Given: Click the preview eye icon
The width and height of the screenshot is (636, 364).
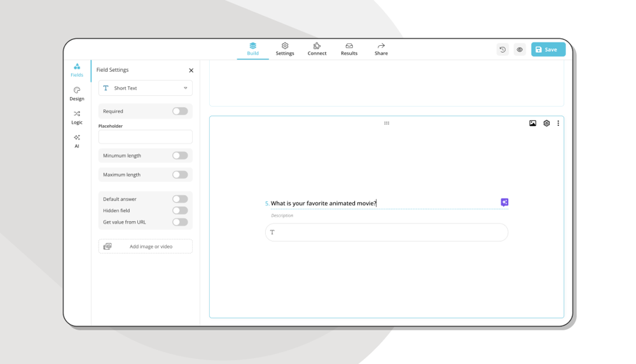Looking at the screenshot, I should [x=520, y=50].
